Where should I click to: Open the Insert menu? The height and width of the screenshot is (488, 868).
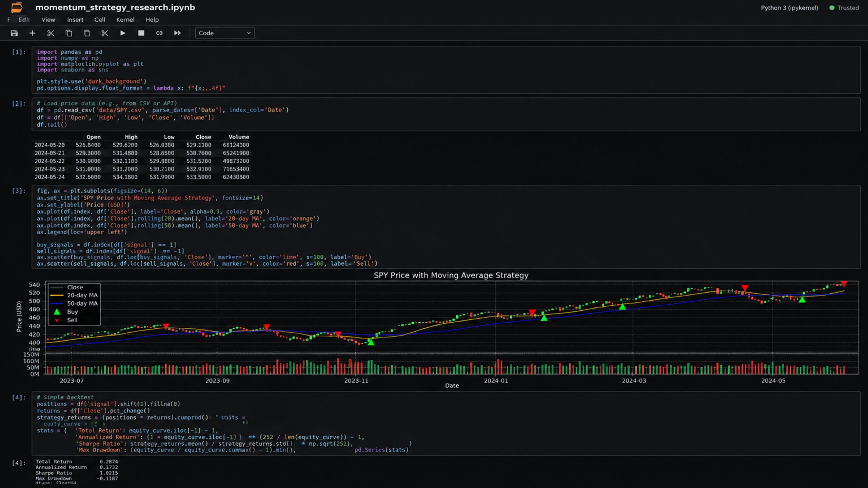[75, 20]
